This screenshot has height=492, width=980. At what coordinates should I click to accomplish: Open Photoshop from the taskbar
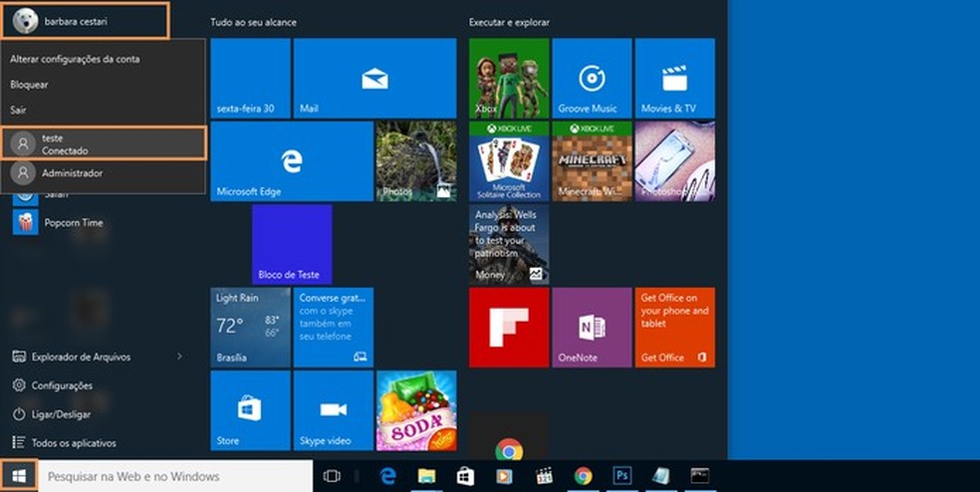point(621,476)
